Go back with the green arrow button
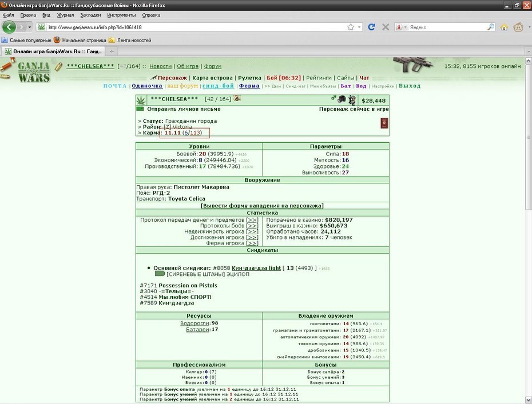Screen dimensions: 532x404 (9, 27)
